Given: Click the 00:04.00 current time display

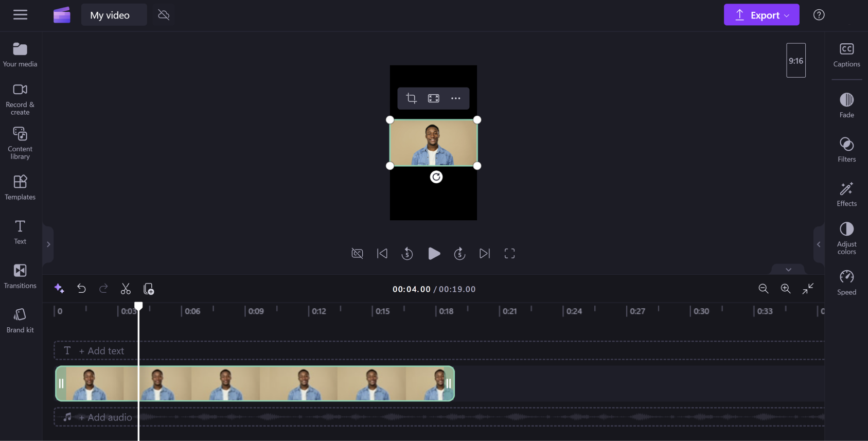Looking at the screenshot, I should (x=411, y=289).
